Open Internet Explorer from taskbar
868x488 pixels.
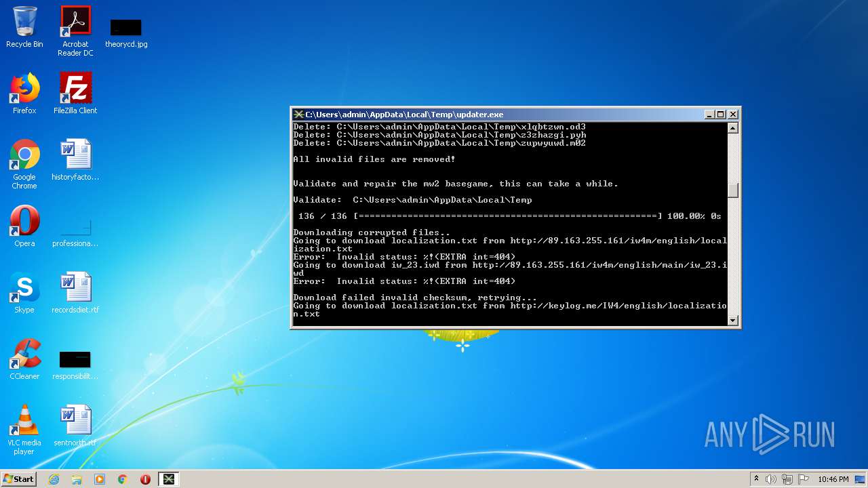click(54, 479)
